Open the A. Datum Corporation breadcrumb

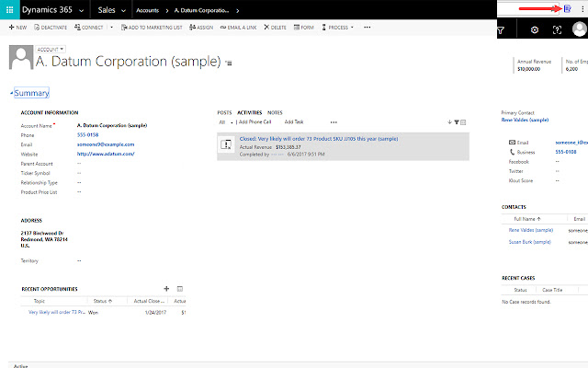pos(201,10)
